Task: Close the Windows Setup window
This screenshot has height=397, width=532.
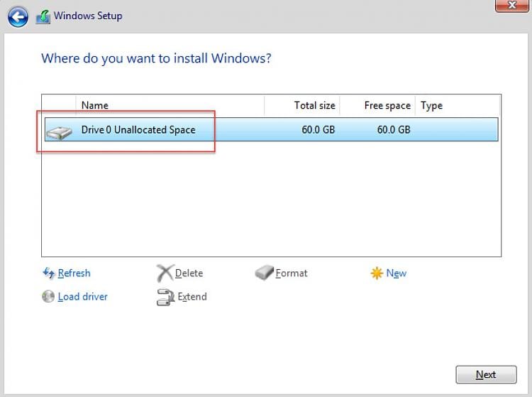Action: 510,5
